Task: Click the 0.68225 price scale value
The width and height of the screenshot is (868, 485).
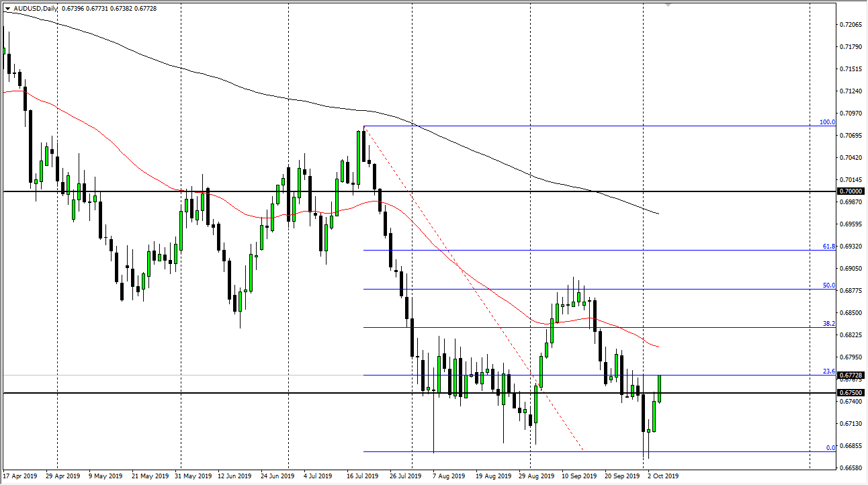Action: pyautogui.click(x=851, y=335)
